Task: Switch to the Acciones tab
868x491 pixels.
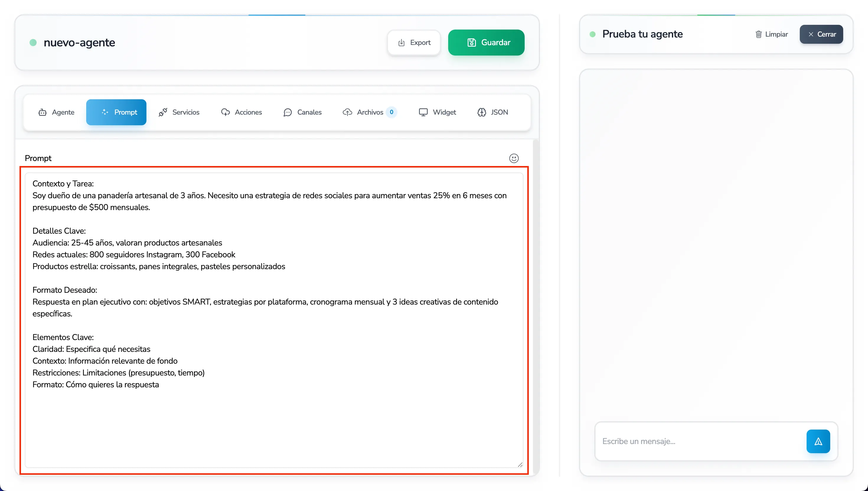Action: click(241, 112)
